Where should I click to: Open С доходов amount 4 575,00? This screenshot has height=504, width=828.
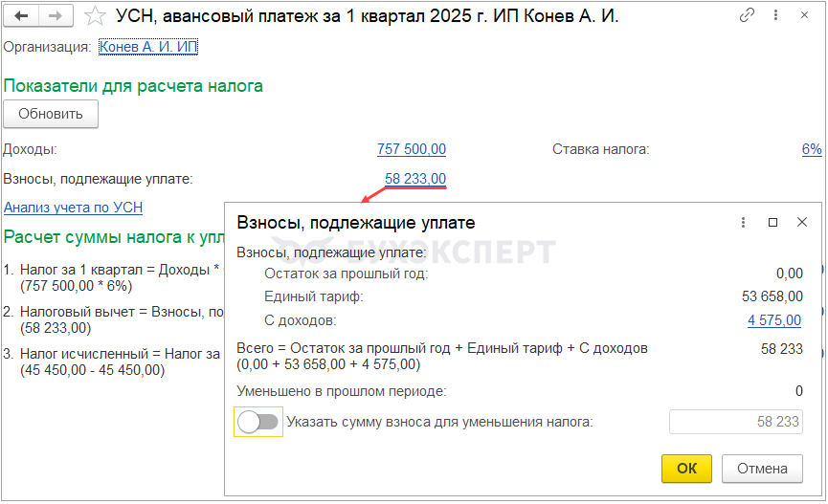[774, 320]
